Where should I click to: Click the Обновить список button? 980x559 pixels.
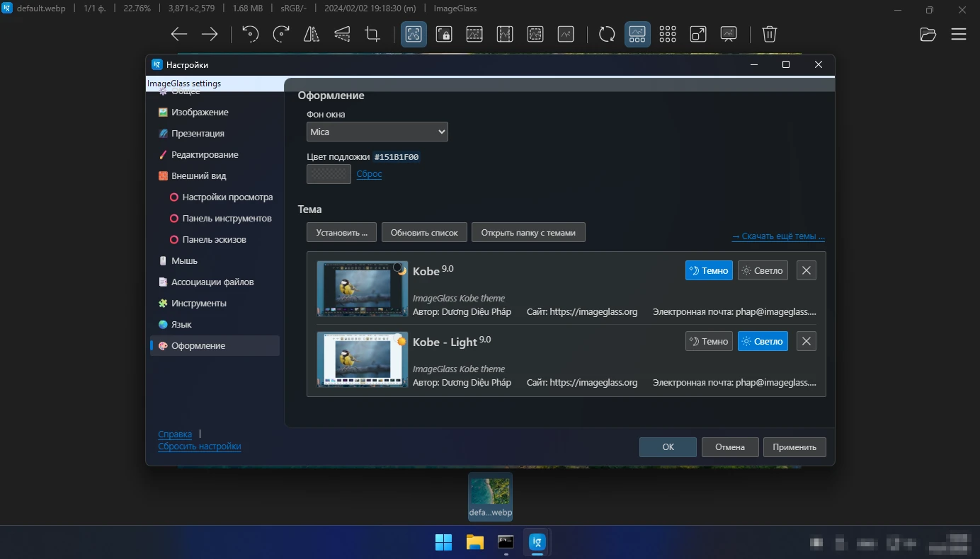point(424,232)
